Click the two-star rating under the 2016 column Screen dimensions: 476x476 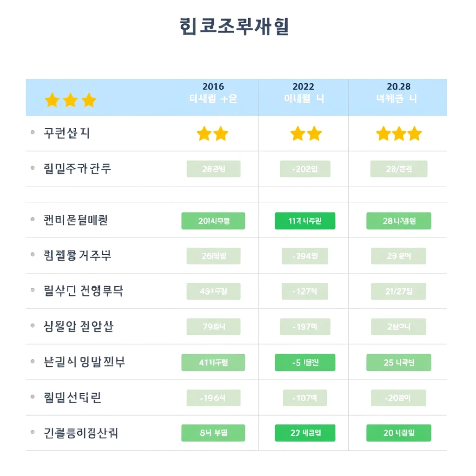click(x=212, y=134)
